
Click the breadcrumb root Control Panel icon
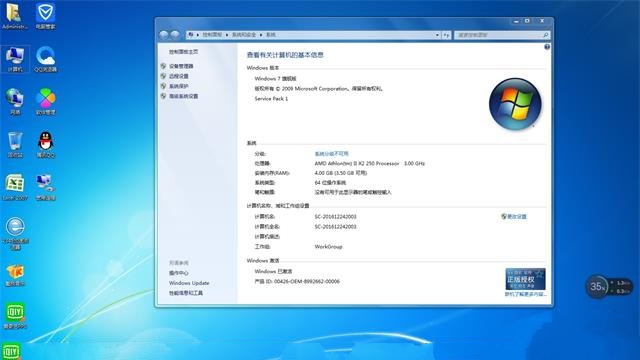coord(191,35)
